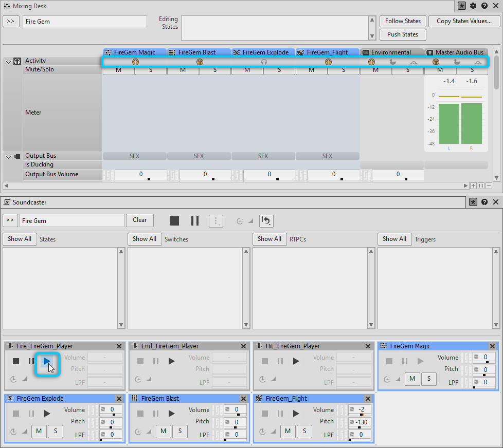503x448 pixels.
Task: Toggle Mute on FireGem Explode Soundcaster module
Action: [x=39, y=432]
